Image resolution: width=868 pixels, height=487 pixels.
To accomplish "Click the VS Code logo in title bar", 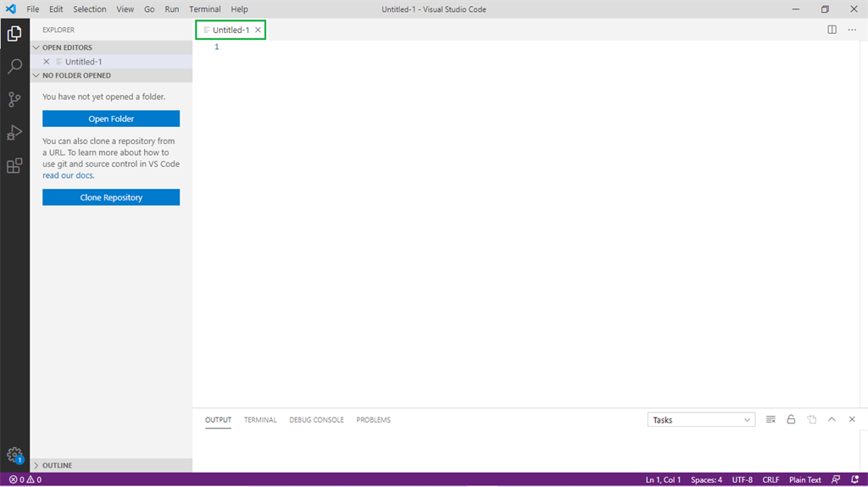I will [x=11, y=8].
